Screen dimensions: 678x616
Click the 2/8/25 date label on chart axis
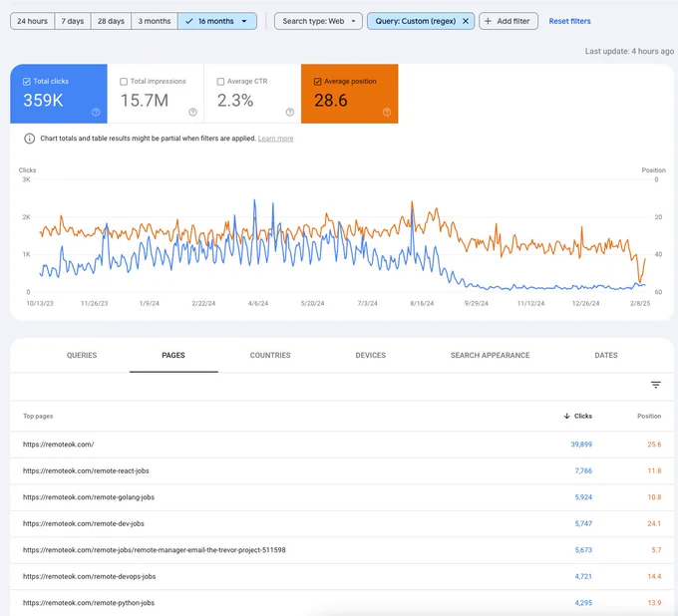(x=640, y=303)
